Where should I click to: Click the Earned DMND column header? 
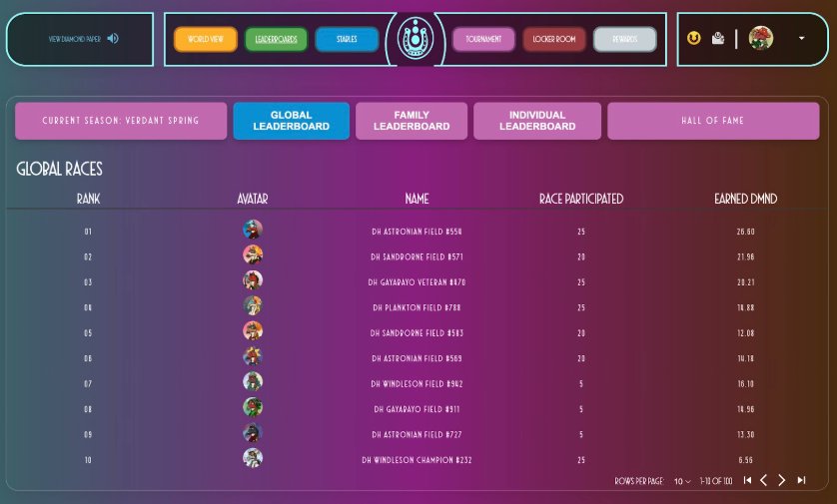tap(746, 199)
